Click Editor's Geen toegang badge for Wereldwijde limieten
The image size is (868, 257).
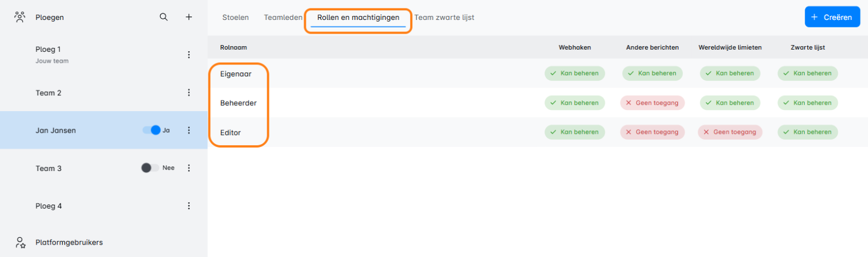730,132
